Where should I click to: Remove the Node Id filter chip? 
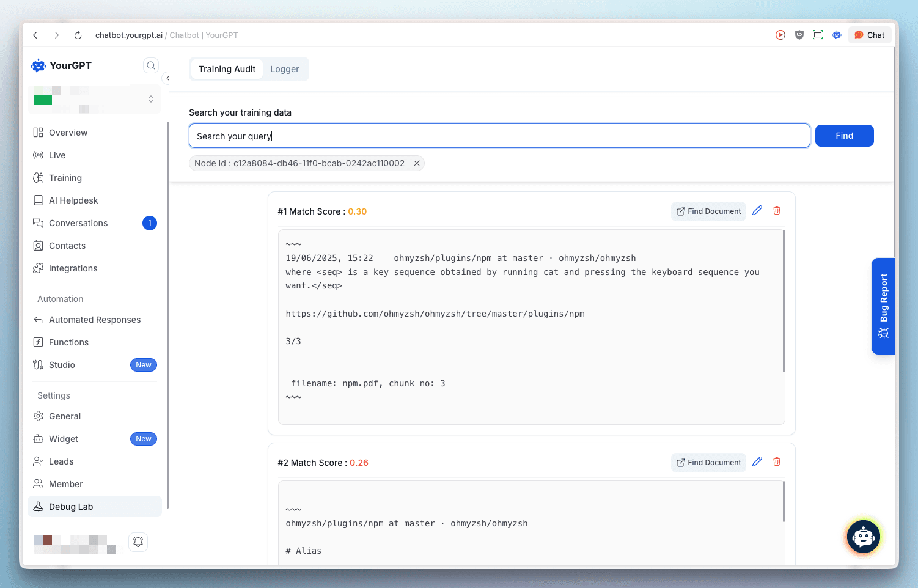click(417, 163)
